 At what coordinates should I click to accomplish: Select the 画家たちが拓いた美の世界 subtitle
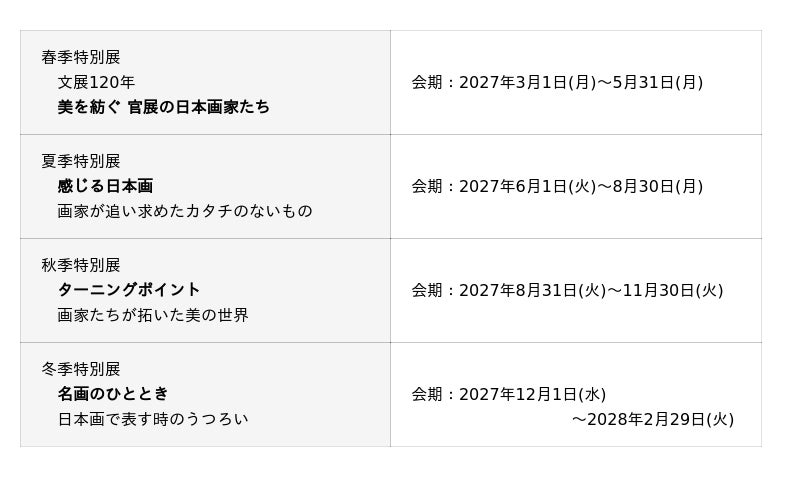[x=153, y=315]
